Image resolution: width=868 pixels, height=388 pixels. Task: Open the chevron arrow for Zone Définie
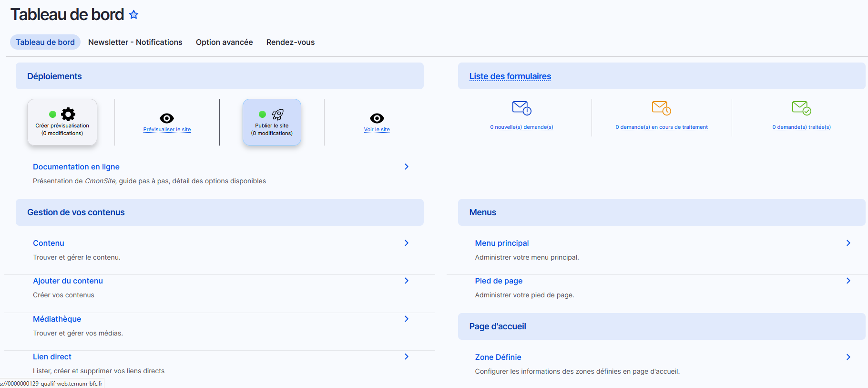coord(848,357)
